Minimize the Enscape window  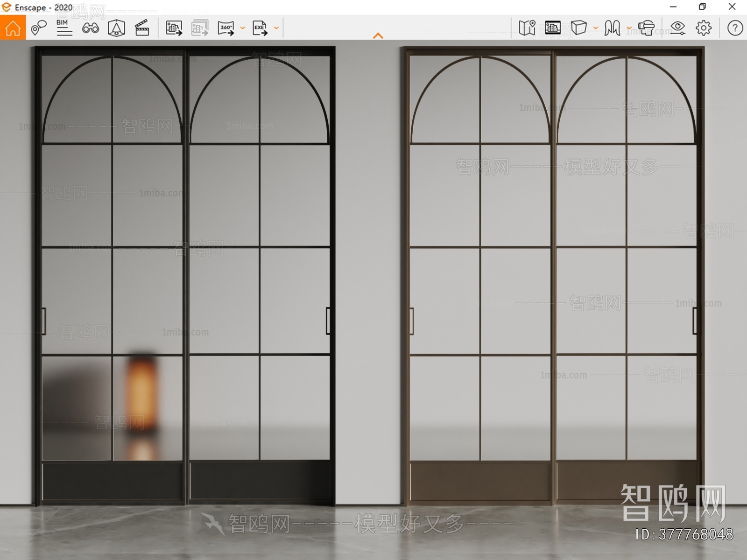(x=673, y=7)
